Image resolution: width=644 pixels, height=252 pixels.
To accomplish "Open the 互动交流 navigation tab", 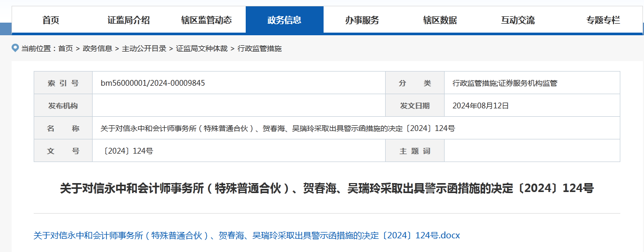I will (x=518, y=21).
